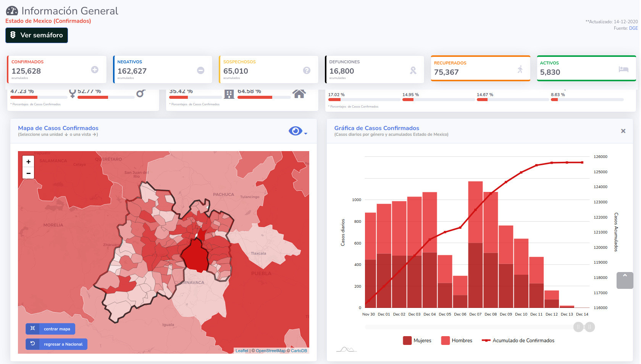Open the CartoDB attribution link
This screenshot has width=641, height=364.
click(299, 351)
